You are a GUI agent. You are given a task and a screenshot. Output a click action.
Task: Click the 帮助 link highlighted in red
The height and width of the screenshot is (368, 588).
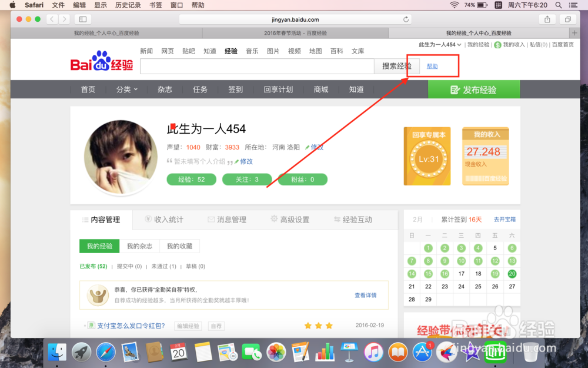(x=432, y=67)
